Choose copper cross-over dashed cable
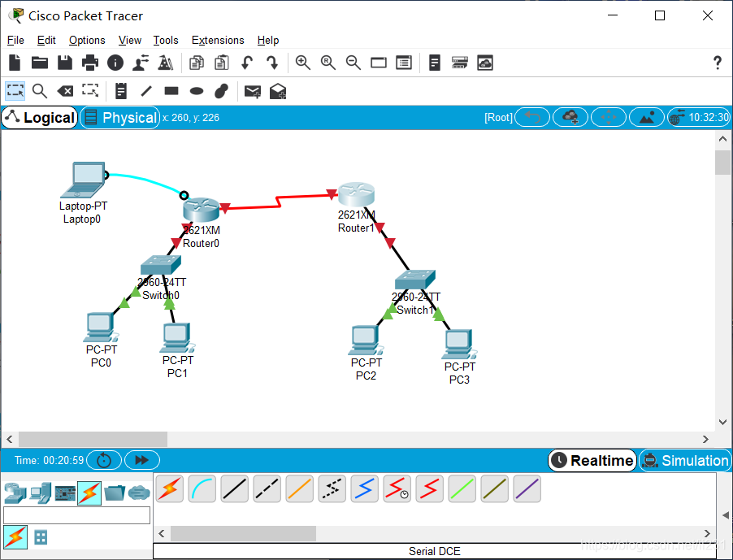 (267, 488)
